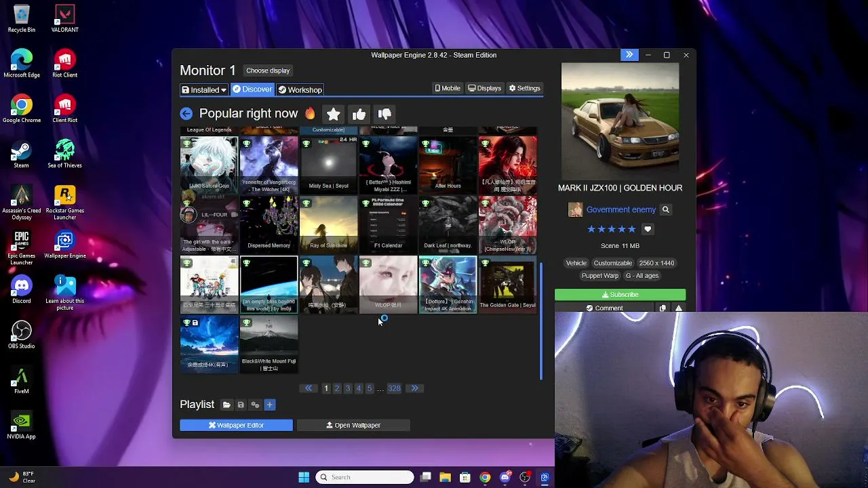Open the Mobile section
The width and height of the screenshot is (868, 488).
click(448, 88)
